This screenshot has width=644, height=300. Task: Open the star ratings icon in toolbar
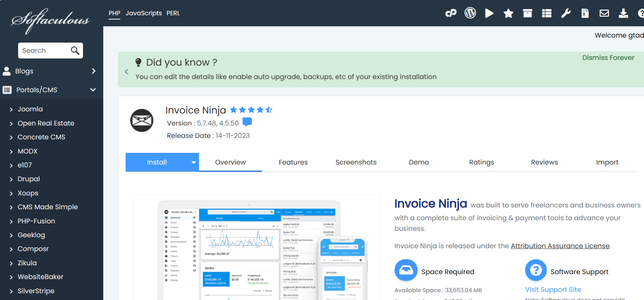point(508,13)
